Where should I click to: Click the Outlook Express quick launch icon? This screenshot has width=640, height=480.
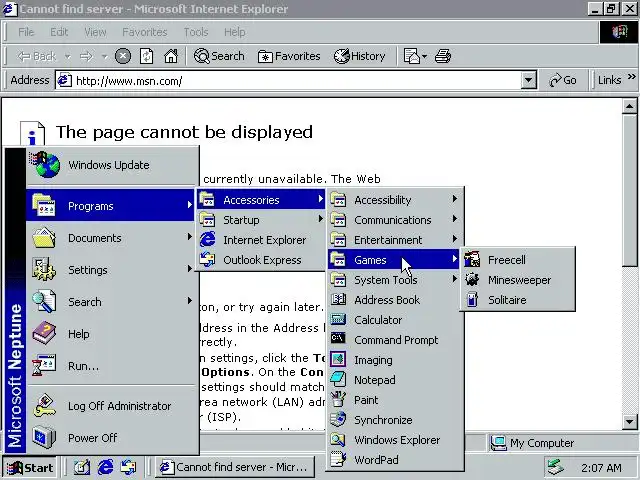(x=129, y=467)
